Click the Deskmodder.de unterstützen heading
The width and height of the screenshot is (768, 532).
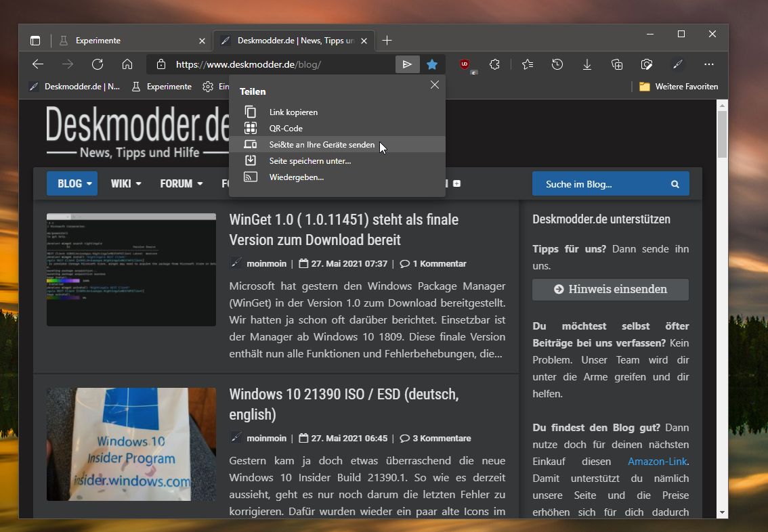pyautogui.click(x=601, y=219)
